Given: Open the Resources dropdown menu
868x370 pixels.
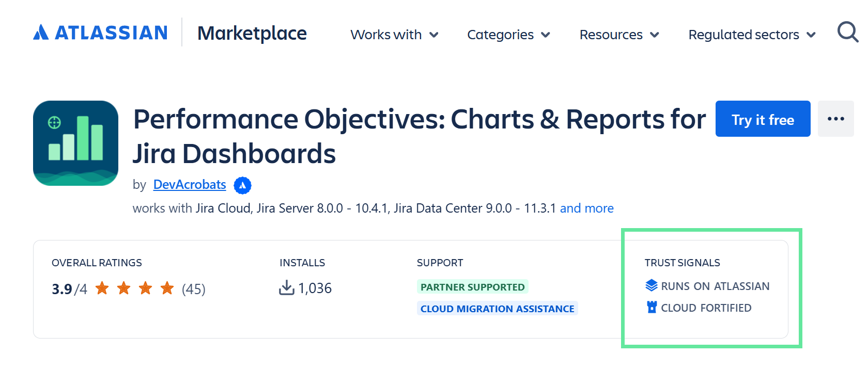Looking at the screenshot, I should pyautogui.click(x=619, y=35).
